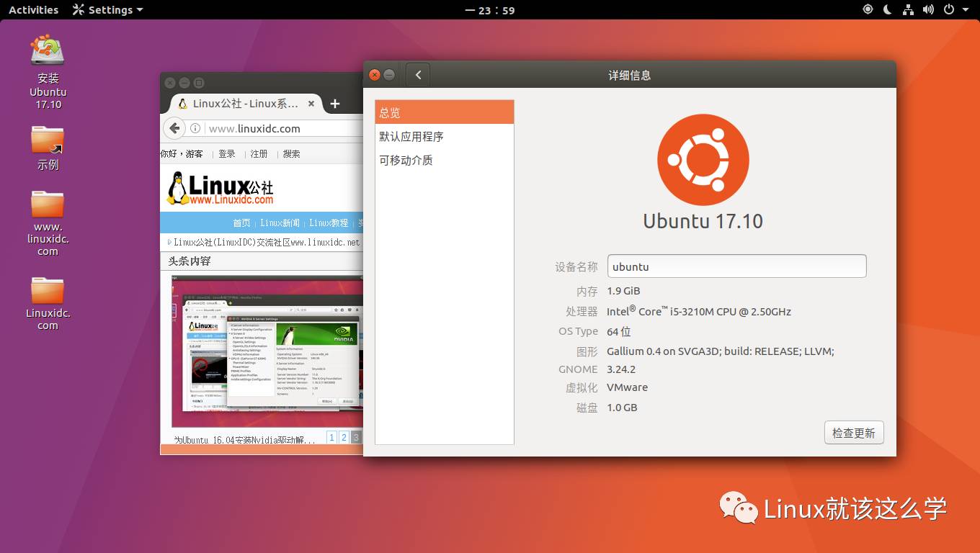Select 总览 in the Details sidebar
Screen dimensions: 980x553
pyautogui.click(x=445, y=112)
